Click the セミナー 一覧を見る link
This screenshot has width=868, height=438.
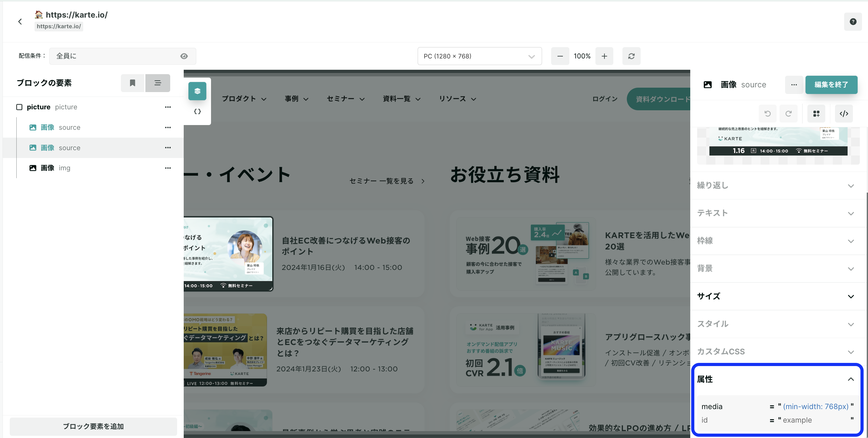pos(387,181)
